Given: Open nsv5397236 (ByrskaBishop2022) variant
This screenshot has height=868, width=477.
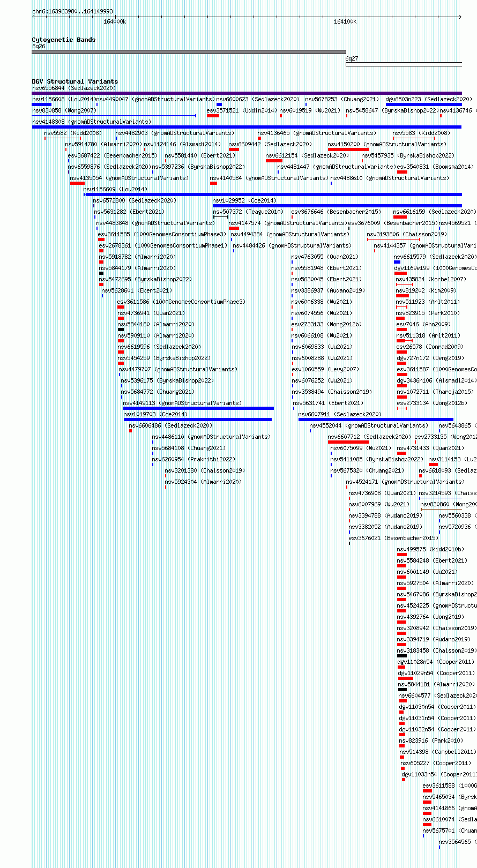Looking at the screenshot, I should coord(198,167).
